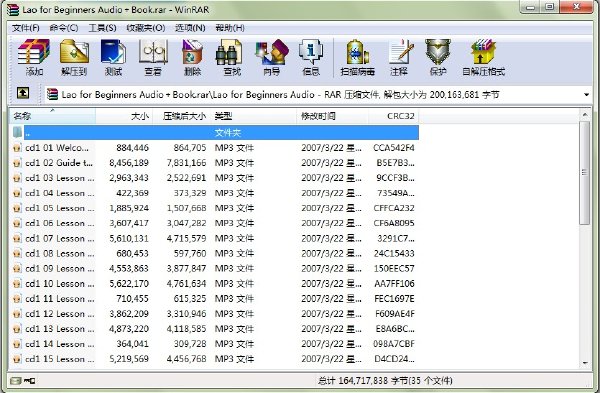Open the 命令(C) menu
Image resolution: width=600 pixels, height=393 pixels.
(64, 28)
